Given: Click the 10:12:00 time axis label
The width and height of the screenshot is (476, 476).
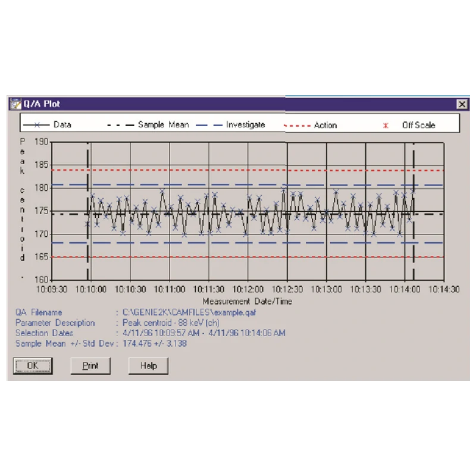Looking at the screenshot, I should point(248,289).
